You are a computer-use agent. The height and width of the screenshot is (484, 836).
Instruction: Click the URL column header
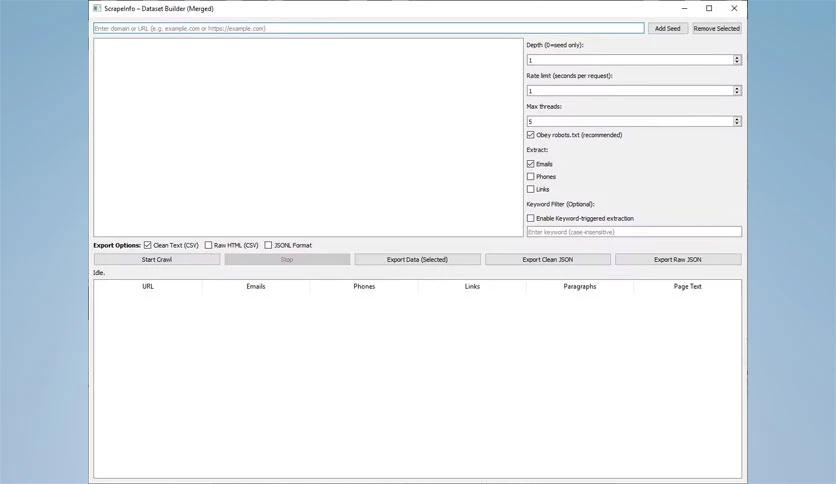coord(148,286)
